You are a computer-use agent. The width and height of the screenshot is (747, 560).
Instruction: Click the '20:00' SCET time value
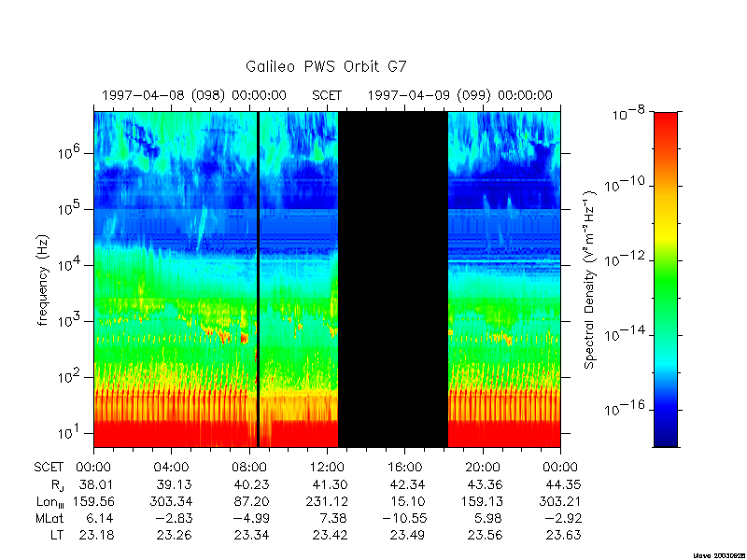tap(483, 468)
